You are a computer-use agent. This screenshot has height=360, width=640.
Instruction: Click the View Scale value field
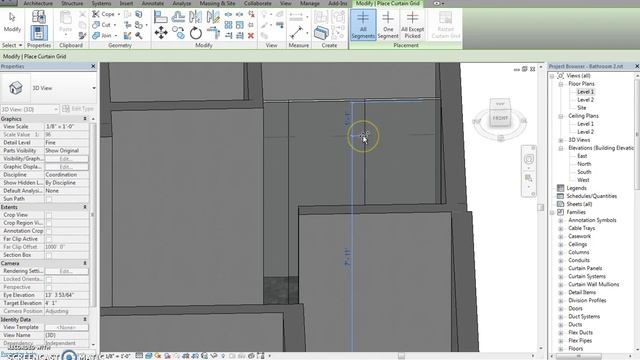(66, 127)
